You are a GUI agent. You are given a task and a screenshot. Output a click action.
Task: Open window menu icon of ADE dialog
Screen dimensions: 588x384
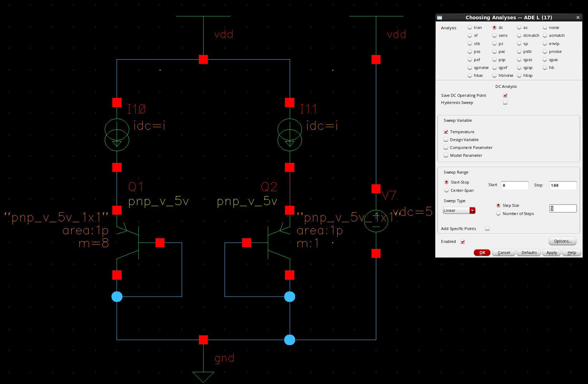pos(440,18)
